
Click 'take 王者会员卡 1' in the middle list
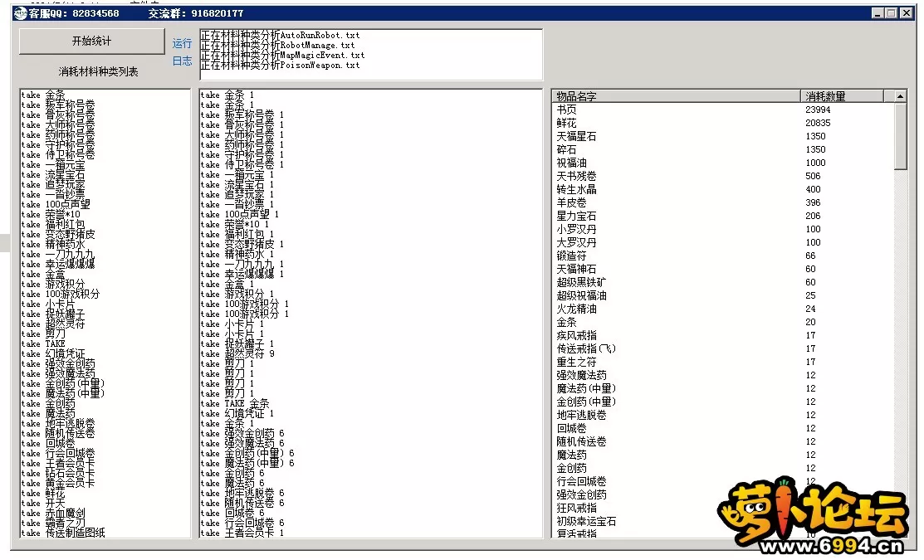tap(242, 533)
